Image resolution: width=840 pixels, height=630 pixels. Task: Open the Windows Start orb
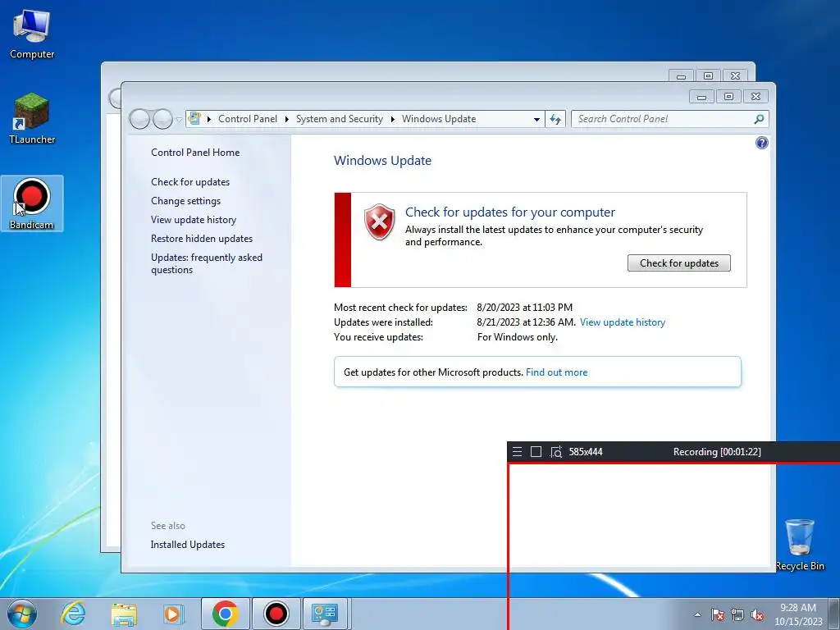coord(22,614)
